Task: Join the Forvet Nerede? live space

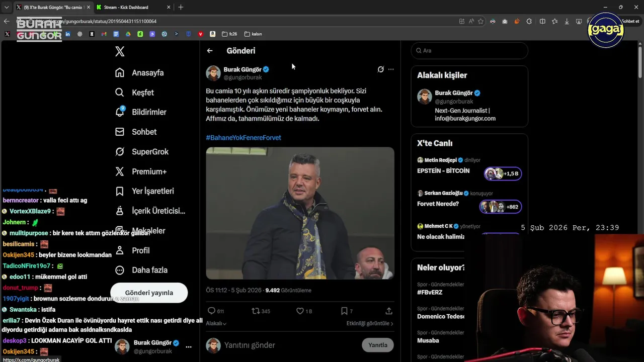Action: 469,202
